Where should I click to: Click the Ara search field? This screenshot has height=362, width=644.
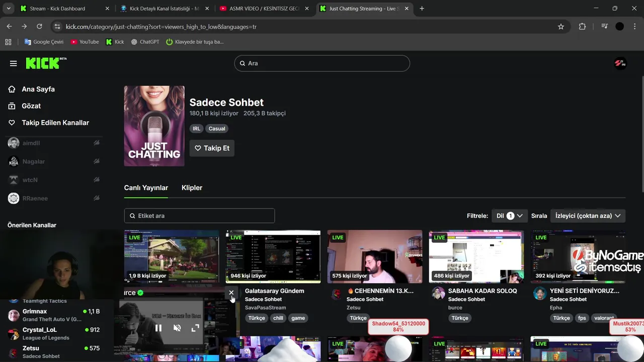322,63
